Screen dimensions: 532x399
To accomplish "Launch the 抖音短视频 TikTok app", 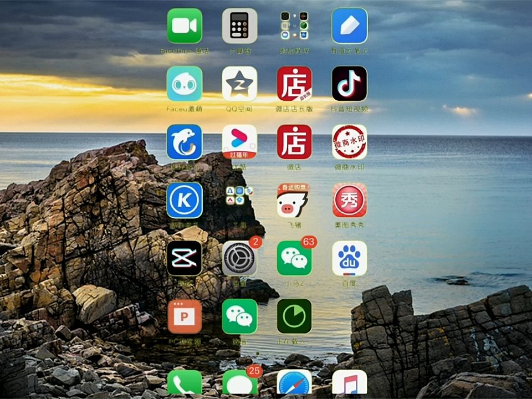I will (x=350, y=84).
